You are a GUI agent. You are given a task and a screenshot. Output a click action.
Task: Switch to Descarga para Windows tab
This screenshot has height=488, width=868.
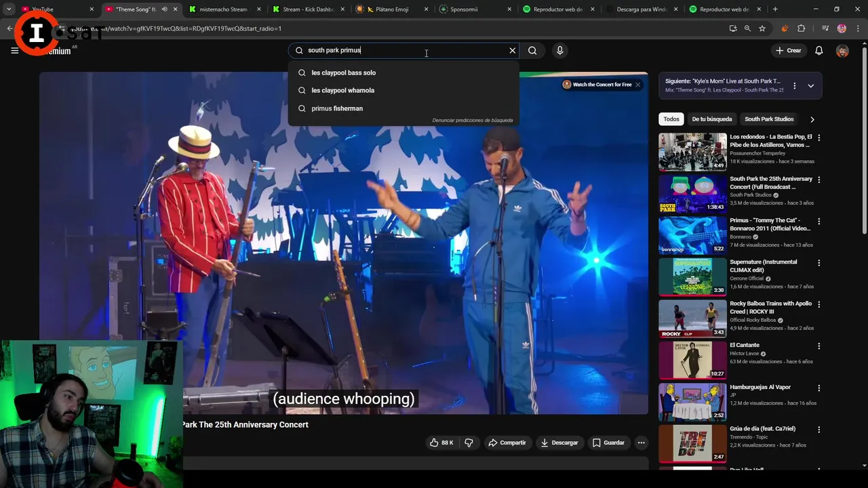642,9
